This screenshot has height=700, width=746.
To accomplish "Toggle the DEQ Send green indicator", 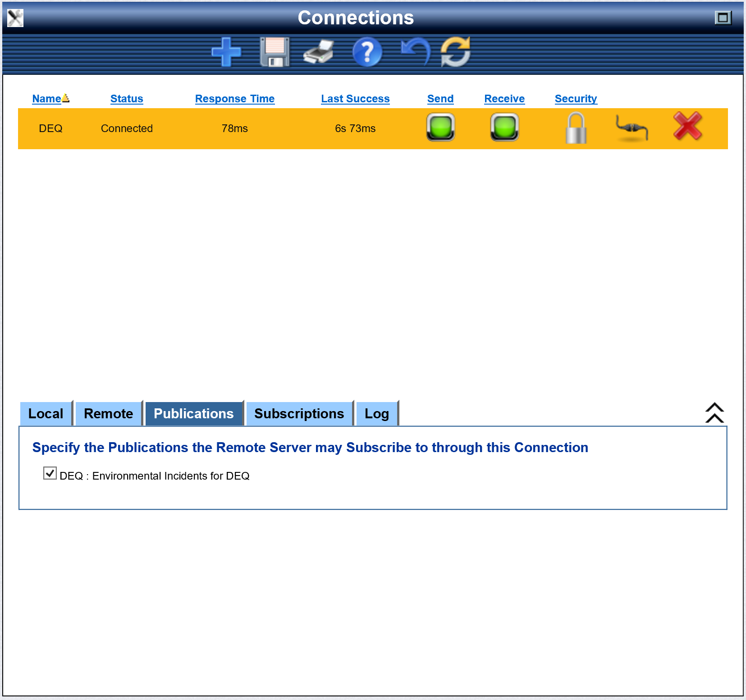I will coord(440,128).
